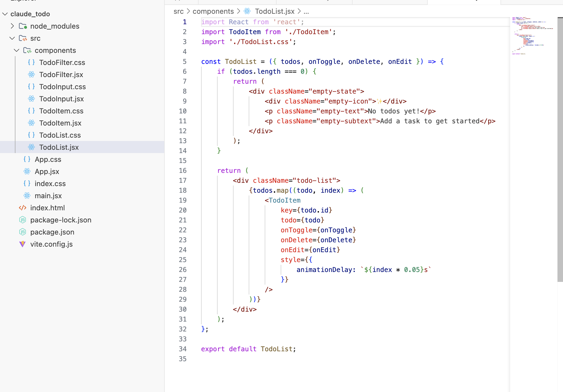This screenshot has width=563, height=392.
Task: Open the TodoList.css file
Action: [x=60, y=135]
